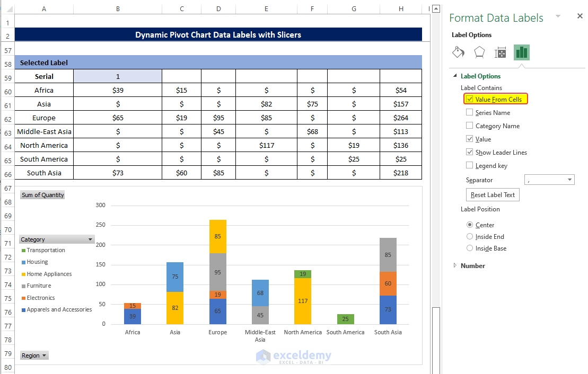This screenshot has height=374, width=588.
Task: Select the Label Options bar chart icon
Action: [x=522, y=52]
